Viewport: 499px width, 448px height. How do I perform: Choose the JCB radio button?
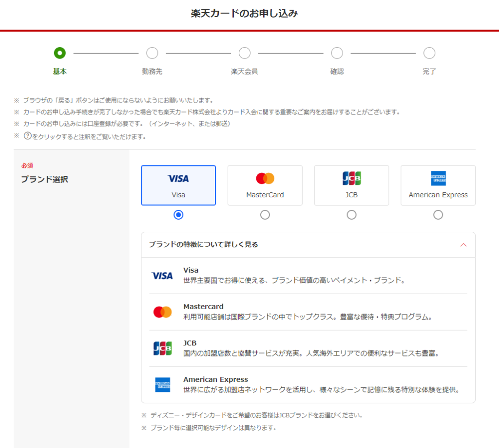click(x=351, y=215)
